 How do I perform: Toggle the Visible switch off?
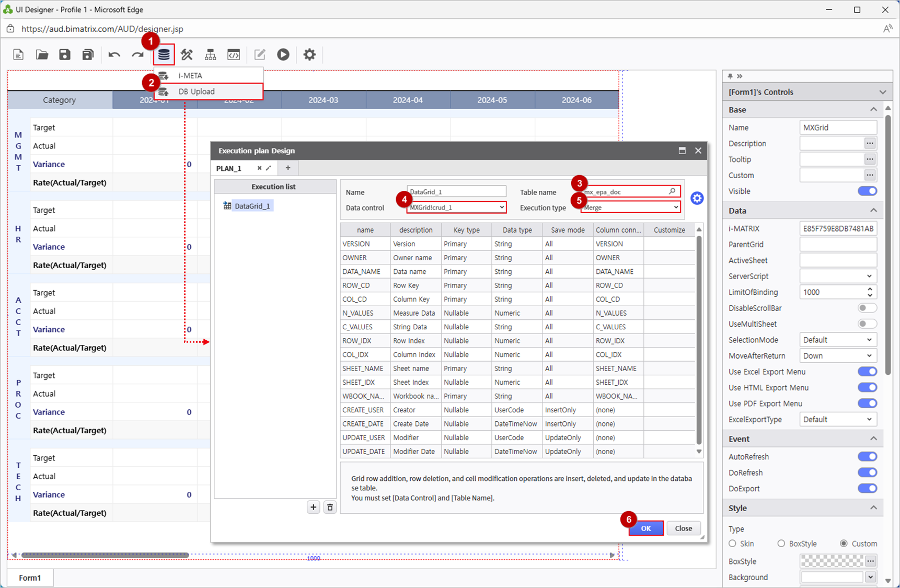[x=867, y=191]
